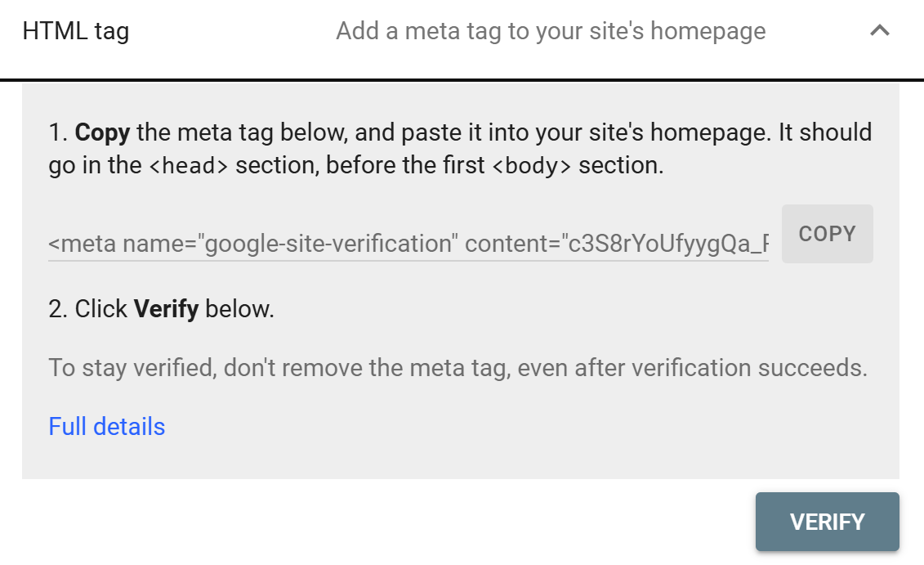This screenshot has width=924, height=565.
Task: Click the <body> code text
Action: (x=534, y=166)
